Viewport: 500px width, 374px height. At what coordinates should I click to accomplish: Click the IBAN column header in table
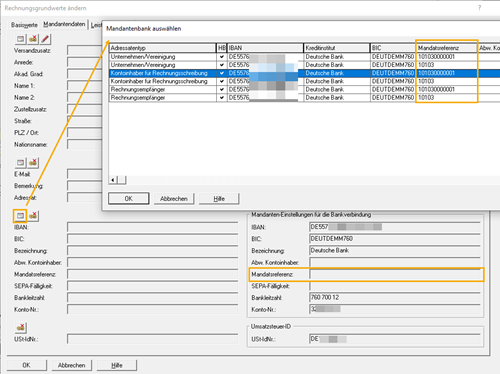265,48
